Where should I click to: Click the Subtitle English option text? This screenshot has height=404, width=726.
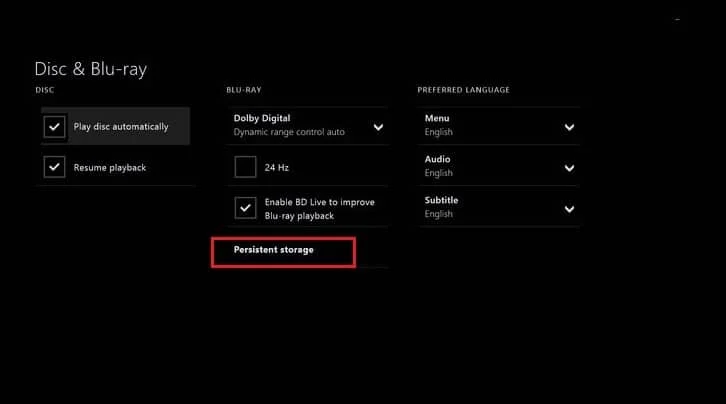(x=438, y=214)
